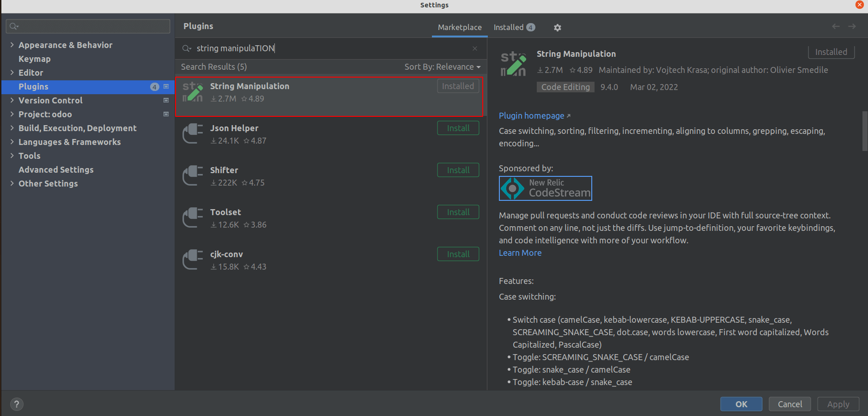This screenshot has width=868, height=416.
Task: Expand the Version Control node
Action: point(12,100)
